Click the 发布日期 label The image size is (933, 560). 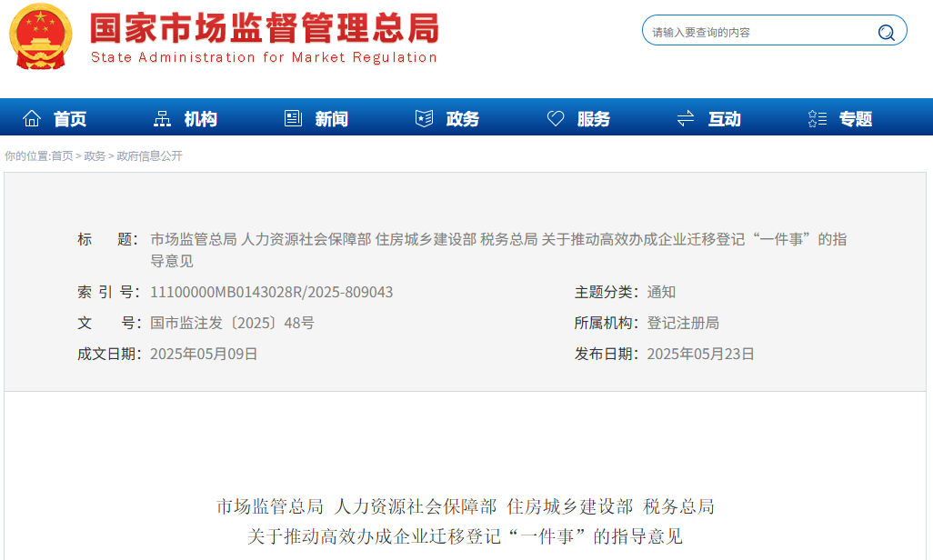[x=606, y=355]
